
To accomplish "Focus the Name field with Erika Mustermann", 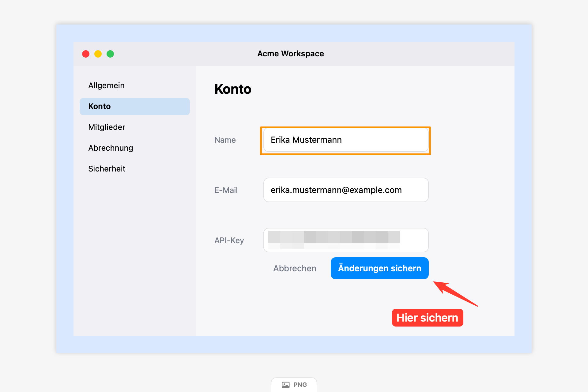I will 346,140.
